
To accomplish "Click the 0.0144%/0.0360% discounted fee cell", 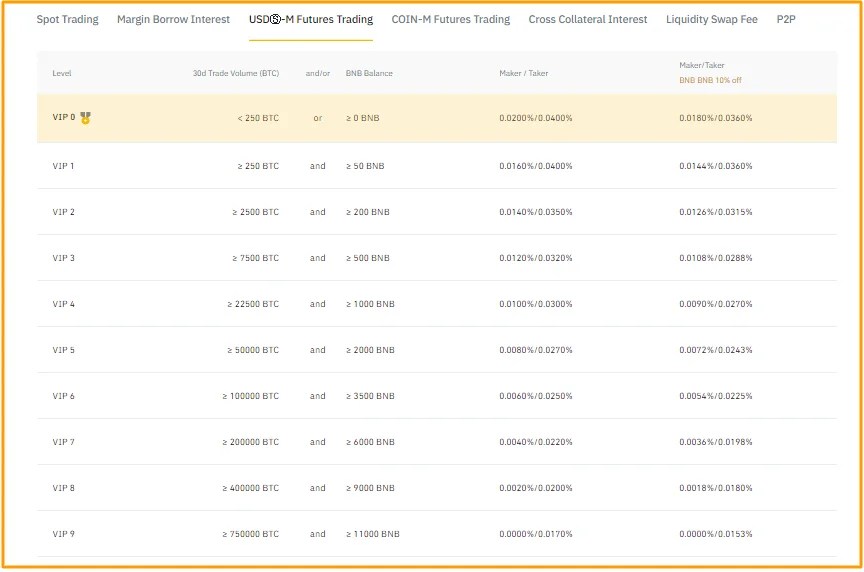I will click(716, 166).
